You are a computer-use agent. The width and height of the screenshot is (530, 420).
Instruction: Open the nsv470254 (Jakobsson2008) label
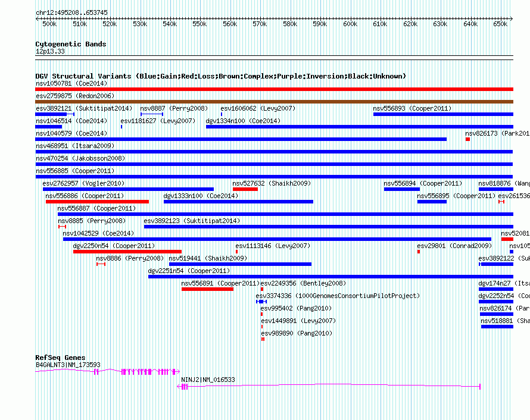80,158
